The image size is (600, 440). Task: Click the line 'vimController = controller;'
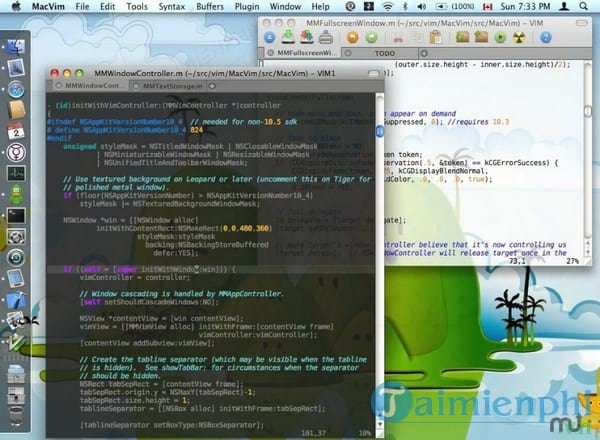135,278
